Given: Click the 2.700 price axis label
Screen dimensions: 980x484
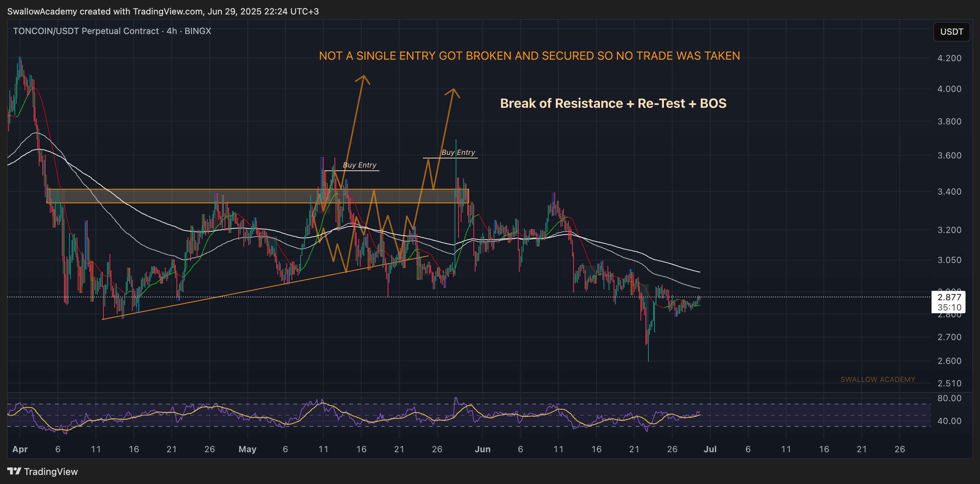Looking at the screenshot, I should pyautogui.click(x=949, y=337).
